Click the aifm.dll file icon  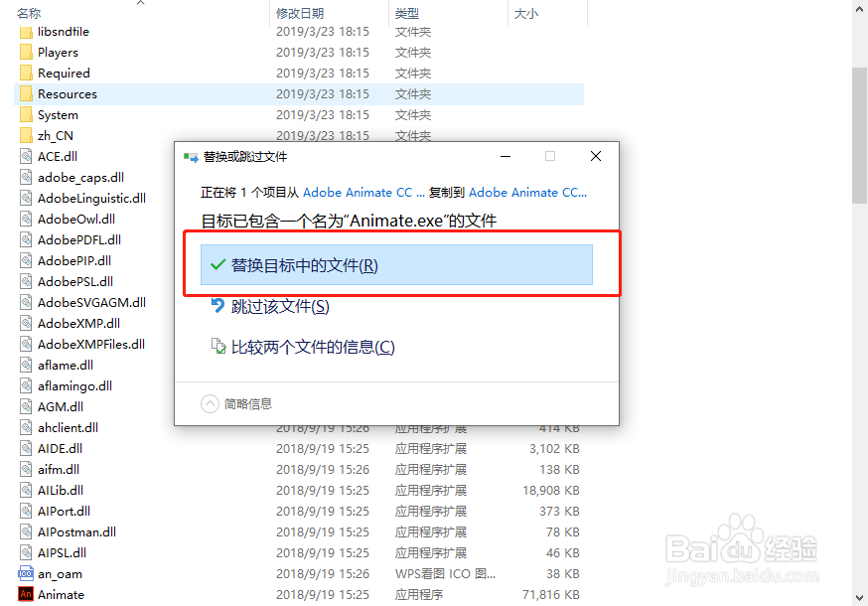(26, 469)
